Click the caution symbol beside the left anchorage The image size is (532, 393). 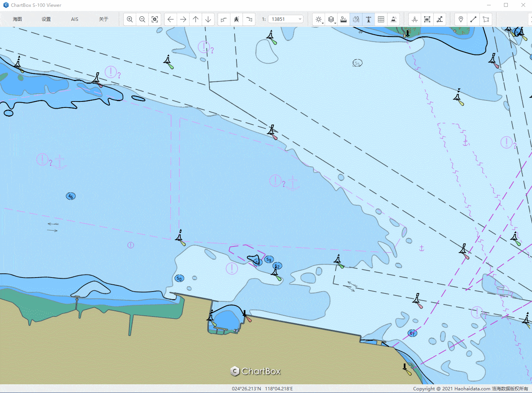point(42,159)
